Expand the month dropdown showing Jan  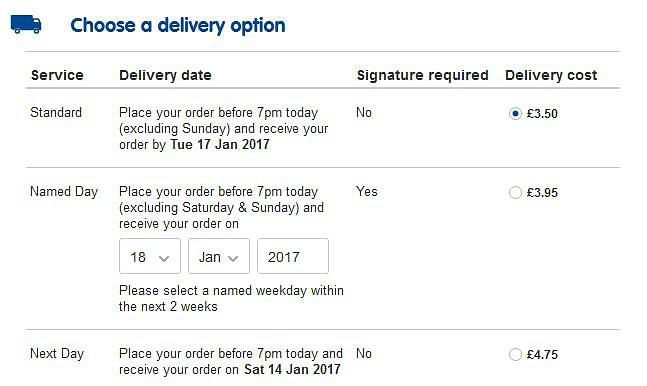click(219, 256)
